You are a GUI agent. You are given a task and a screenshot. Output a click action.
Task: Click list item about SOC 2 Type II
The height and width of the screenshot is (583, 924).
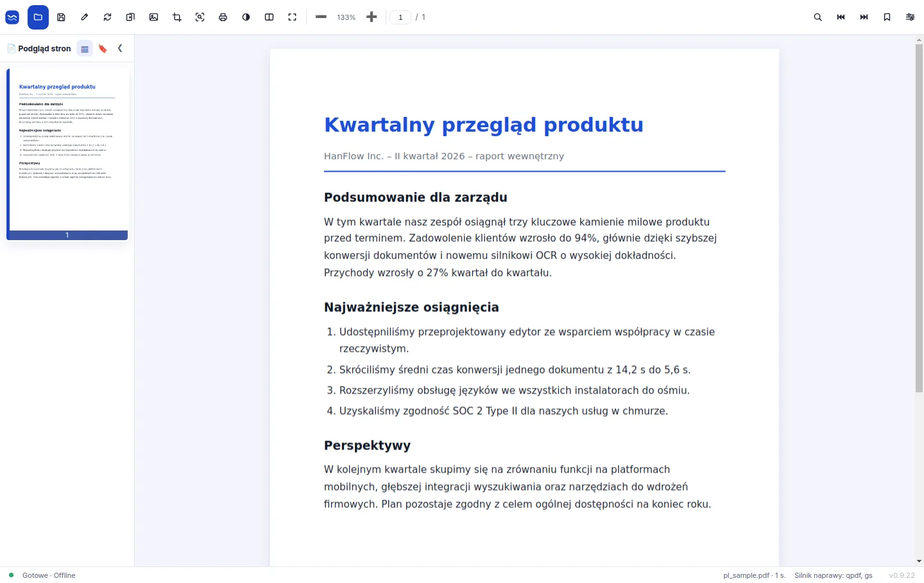(x=497, y=411)
